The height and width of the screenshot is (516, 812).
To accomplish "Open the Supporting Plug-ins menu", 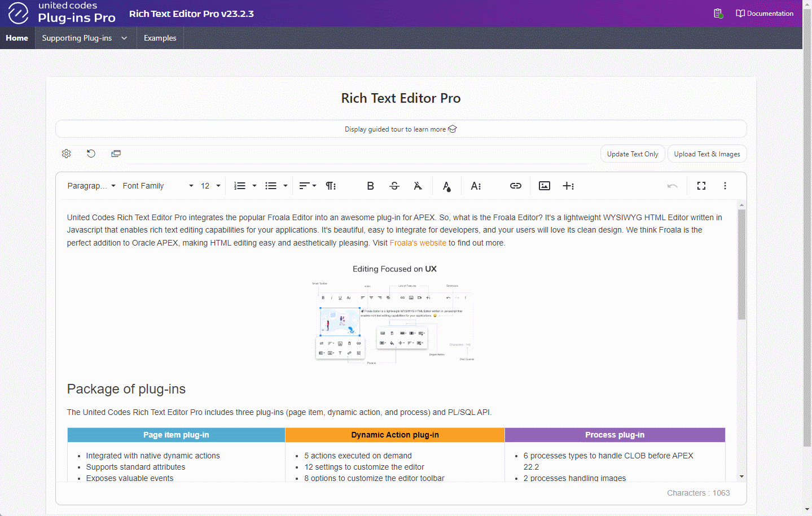I will pos(77,38).
